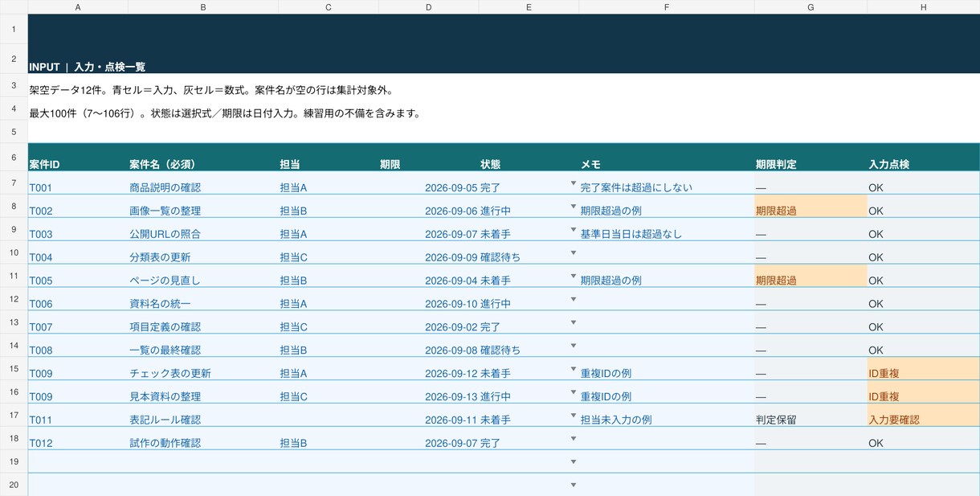980x496 pixels.
Task: Click the '入力要確認' check result cell
Action: pos(924,416)
